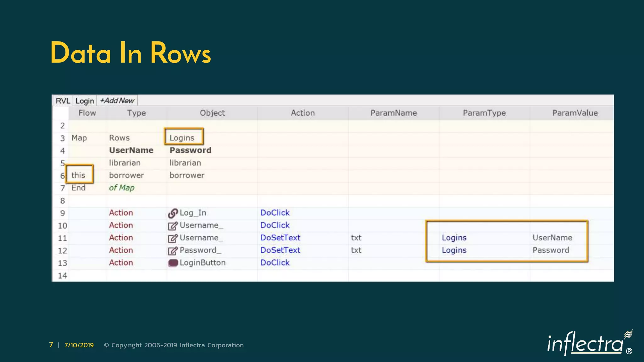This screenshot has width=644, height=362.
Task: Click DoSetText on the Password_ row
Action: (x=280, y=250)
